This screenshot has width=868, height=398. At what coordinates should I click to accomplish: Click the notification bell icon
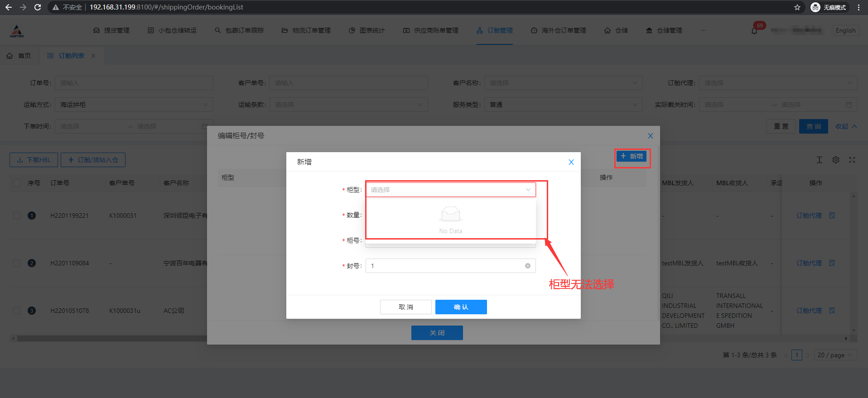point(754,31)
